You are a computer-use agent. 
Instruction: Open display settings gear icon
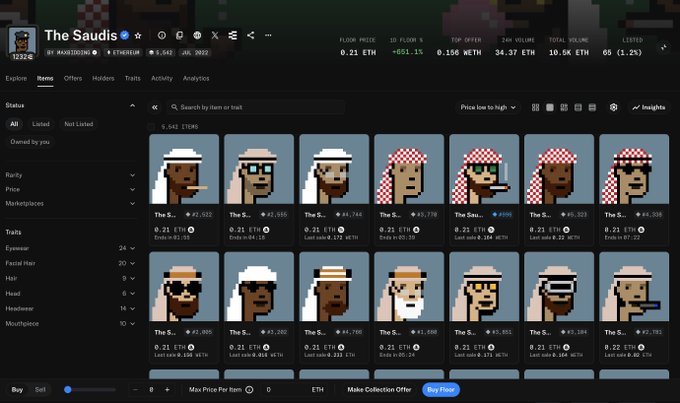(613, 107)
